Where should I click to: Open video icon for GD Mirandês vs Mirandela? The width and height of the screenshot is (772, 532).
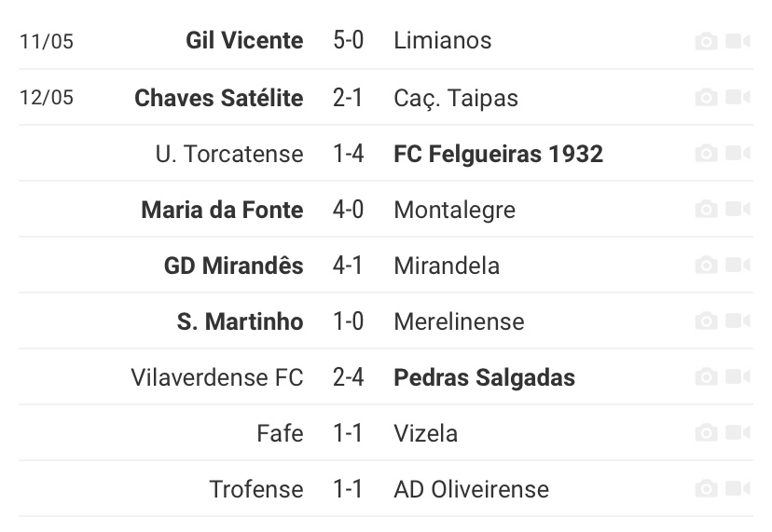click(738, 265)
